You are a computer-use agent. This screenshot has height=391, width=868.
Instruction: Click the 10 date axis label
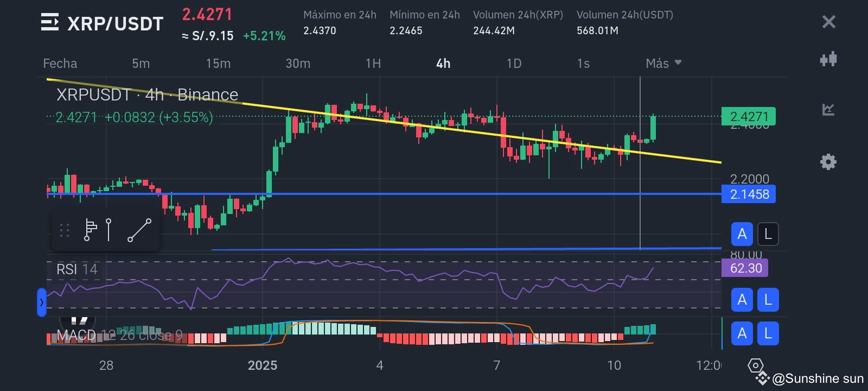pyautogui.click(x=614, y=365)
